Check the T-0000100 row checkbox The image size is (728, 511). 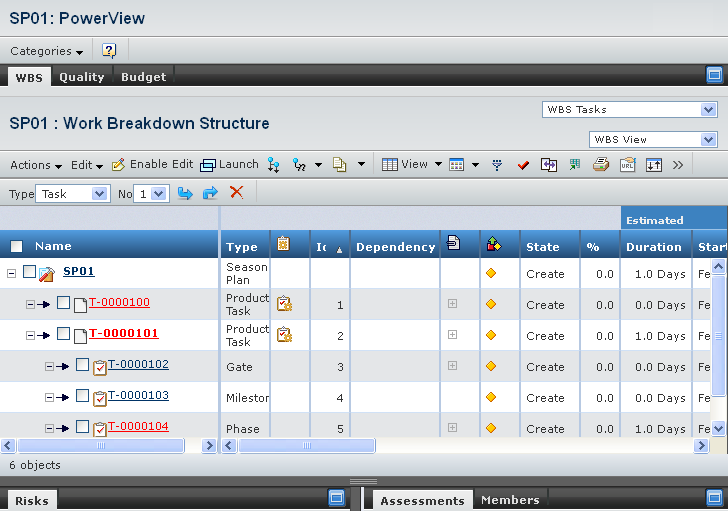64,303
